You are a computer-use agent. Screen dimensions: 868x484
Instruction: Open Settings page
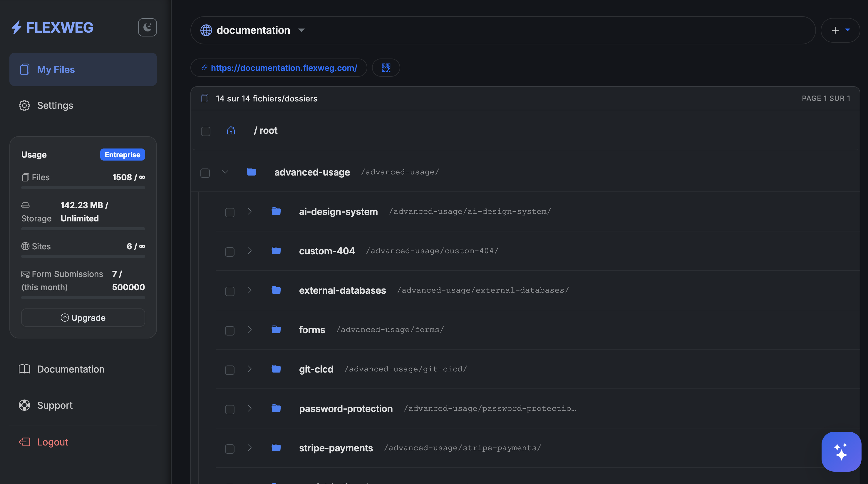click(x=83, y=105)
